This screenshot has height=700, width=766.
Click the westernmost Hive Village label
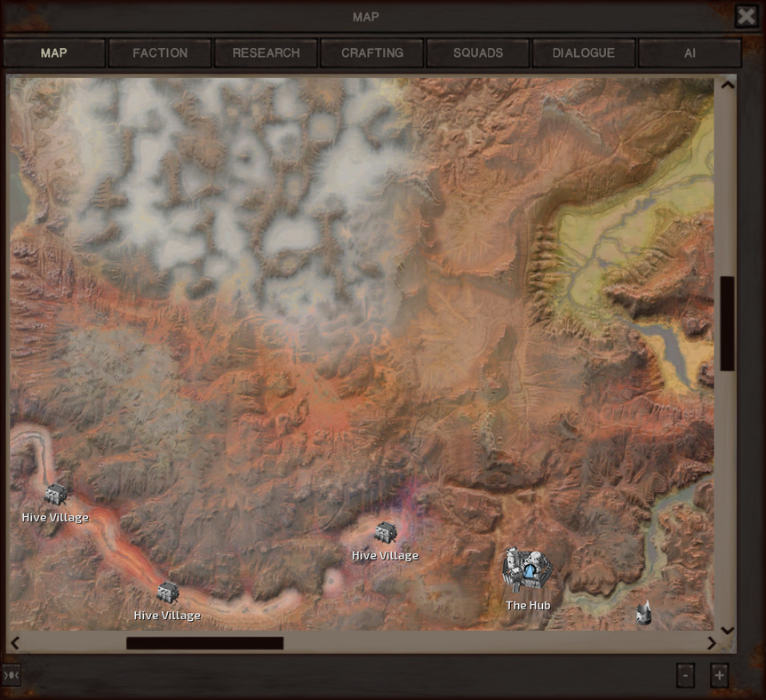click(x=55, y=517)
